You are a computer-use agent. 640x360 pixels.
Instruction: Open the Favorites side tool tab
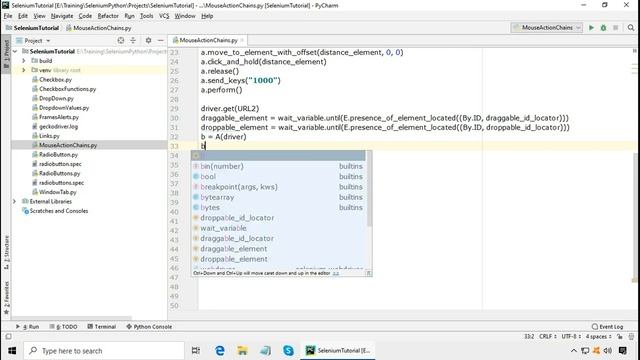(x=6, y=298)
